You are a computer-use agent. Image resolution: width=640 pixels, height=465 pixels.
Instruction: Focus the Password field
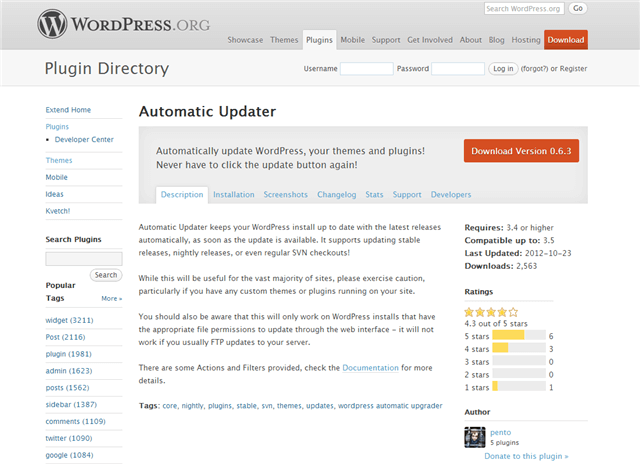[x=457, y=69]
